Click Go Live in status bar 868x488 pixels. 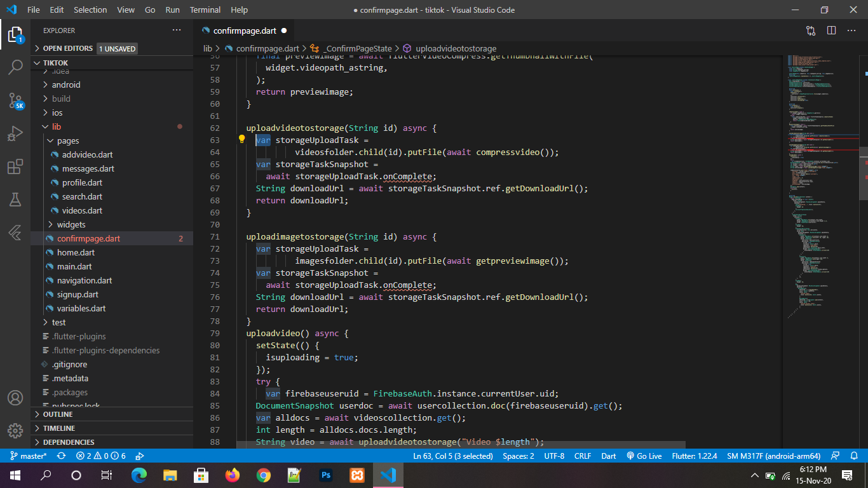644,456
